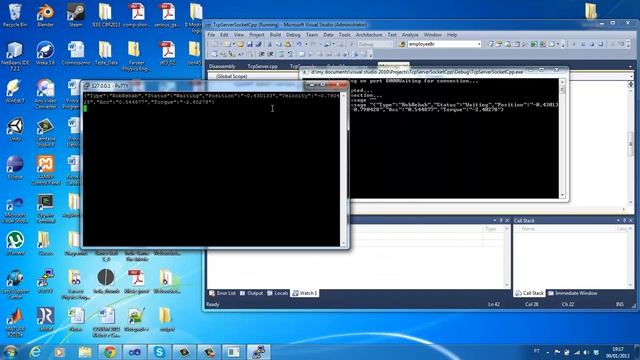Select the Camtasia Studio desktop shortcut
The height and width of the screenshot is (360, 640).
[x=45, y=132]
